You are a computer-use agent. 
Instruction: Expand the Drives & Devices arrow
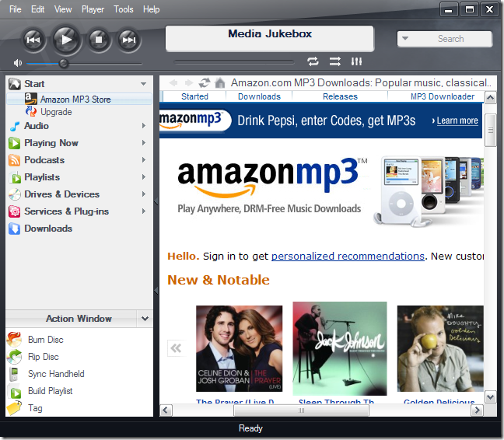coord(144,194)
